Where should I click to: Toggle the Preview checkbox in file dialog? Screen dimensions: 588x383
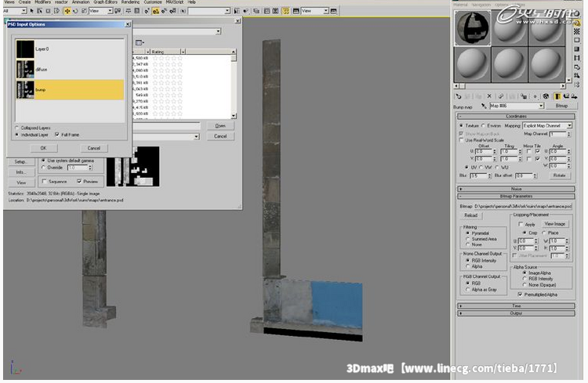coord(79,182)
